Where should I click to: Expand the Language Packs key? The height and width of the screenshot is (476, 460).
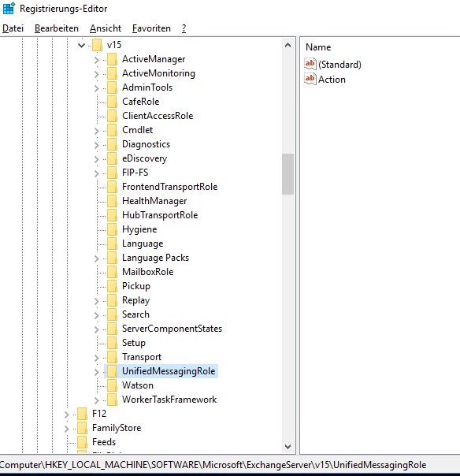[x=97, y=258]
